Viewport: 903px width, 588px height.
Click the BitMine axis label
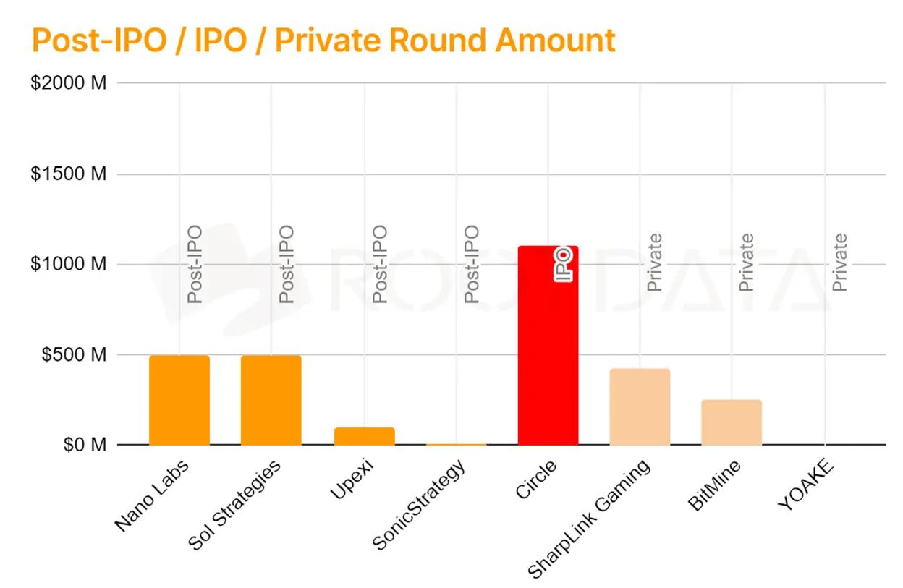pyautogui.click(x=714, y=485)
